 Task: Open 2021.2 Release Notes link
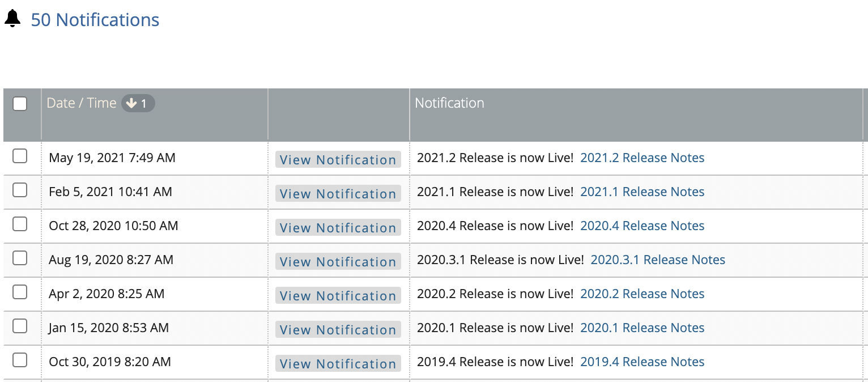point(643,158)
